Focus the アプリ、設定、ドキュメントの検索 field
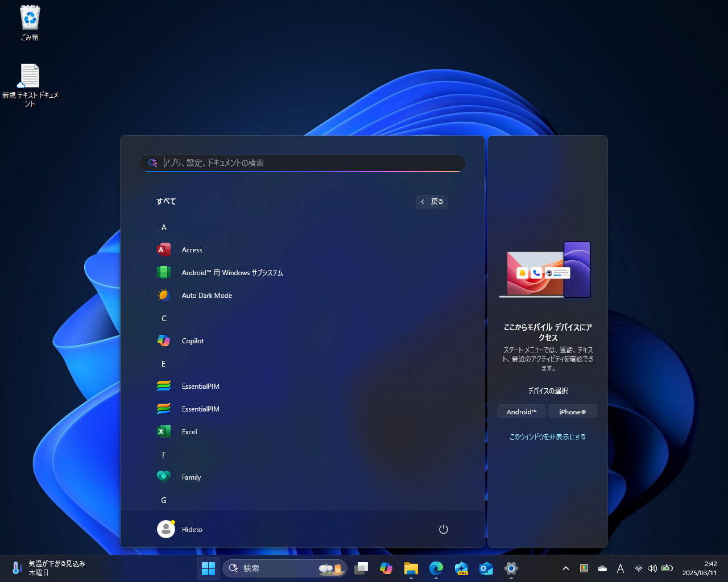This screenshot has height=582, width=728. pyautogui.click(x=303, y=163)
